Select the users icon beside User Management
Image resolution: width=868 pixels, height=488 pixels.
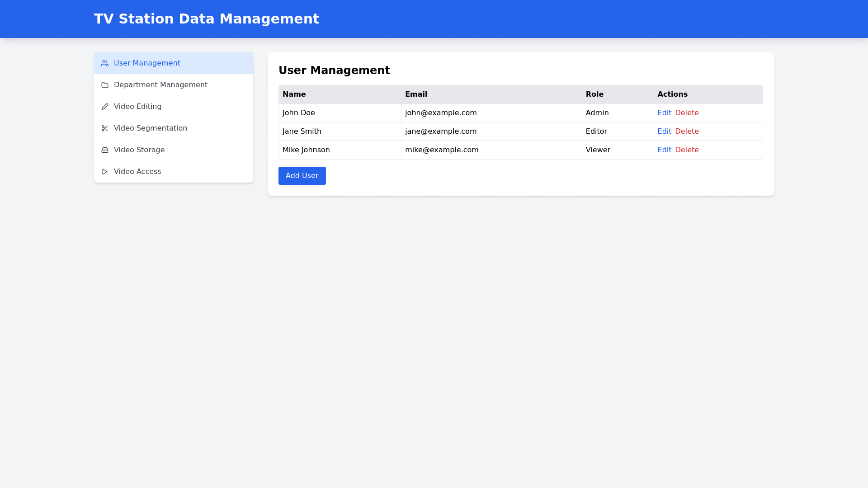tap(104, 63)
